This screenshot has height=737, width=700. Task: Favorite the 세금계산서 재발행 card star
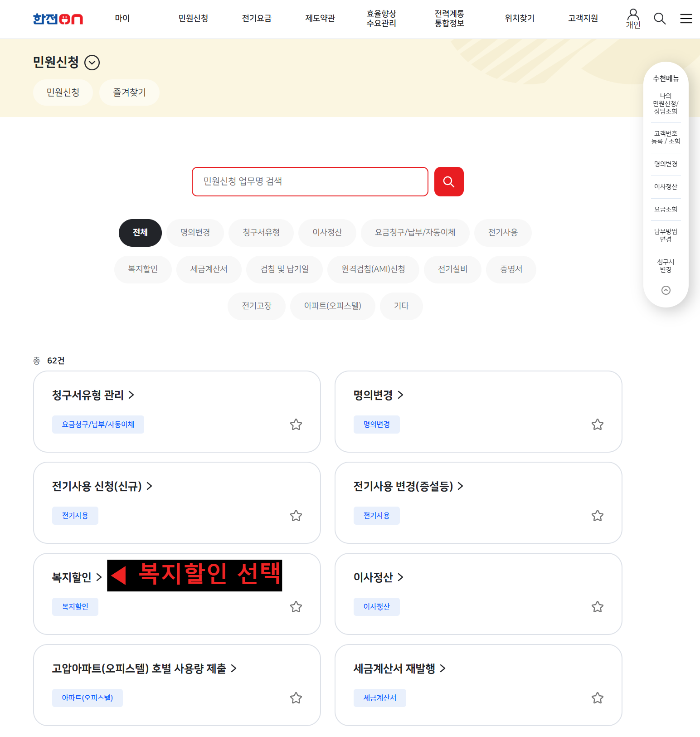point(598,698)
